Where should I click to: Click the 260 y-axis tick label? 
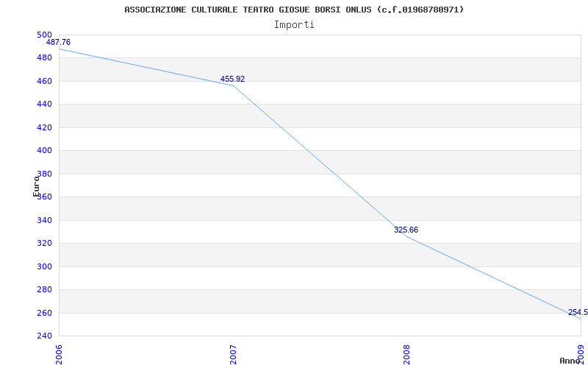pyautogui.click(x=44, y=313)
